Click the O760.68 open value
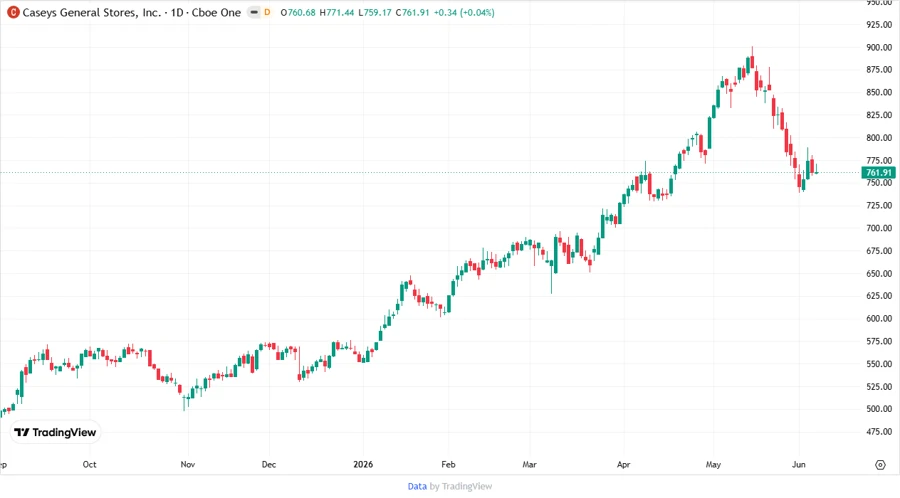Image resolution: width=900 pixels, height=498 pixels. click(x=298, y=13)
